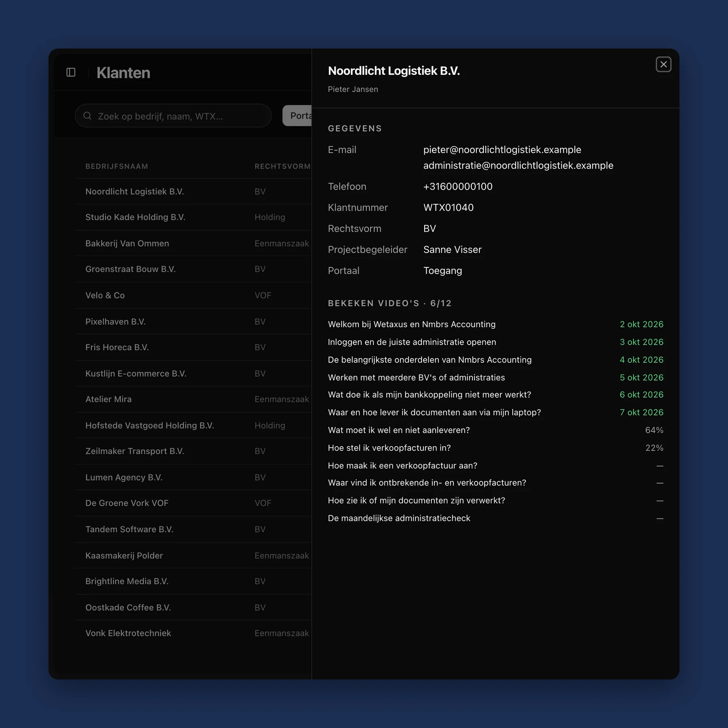Select the Studio Kade Holding B.V. row
Image resolution: width=728 pixels, height=728 pixels.
[193, 217]
